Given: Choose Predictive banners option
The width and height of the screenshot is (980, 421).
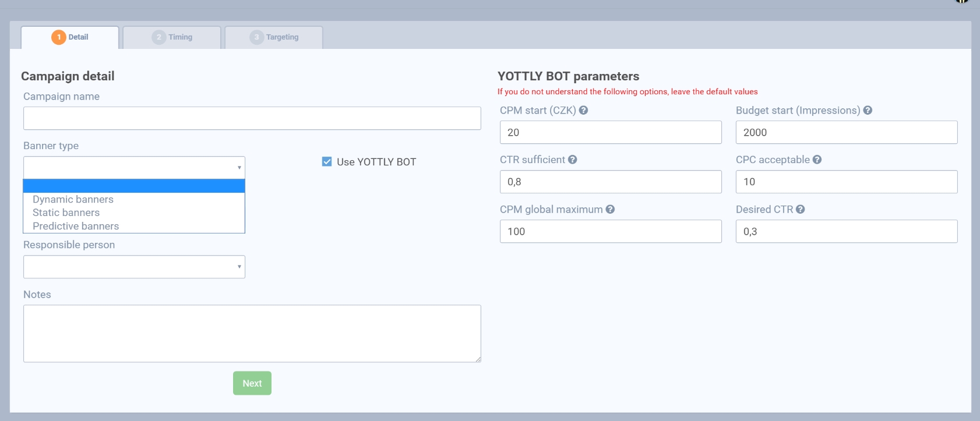Looking at the screenshot, I should pyautogui.click(x=134, y=226).
